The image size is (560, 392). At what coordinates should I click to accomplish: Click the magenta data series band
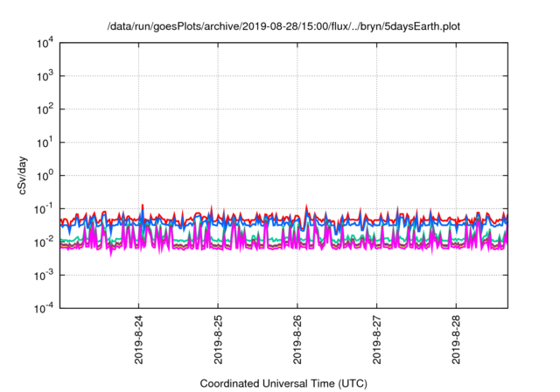(x=262, y=243)
